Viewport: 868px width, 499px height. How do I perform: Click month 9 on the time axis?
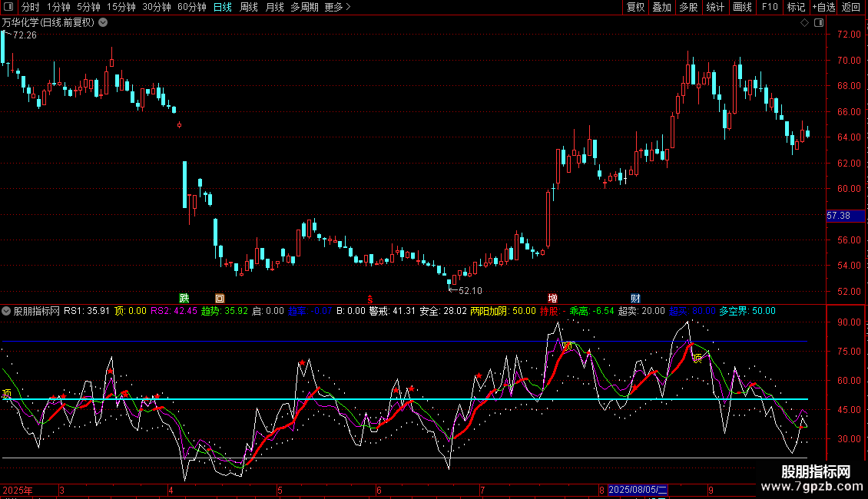(x=711, y=491)
